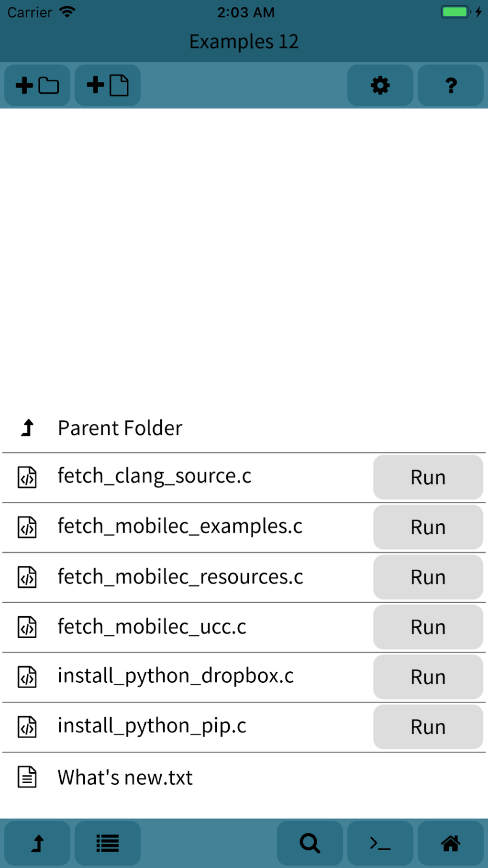Image resolution: width=488 pixels, height=868 pixels.
Task: Tap the Examples 12 title bar
Action: 244,42
